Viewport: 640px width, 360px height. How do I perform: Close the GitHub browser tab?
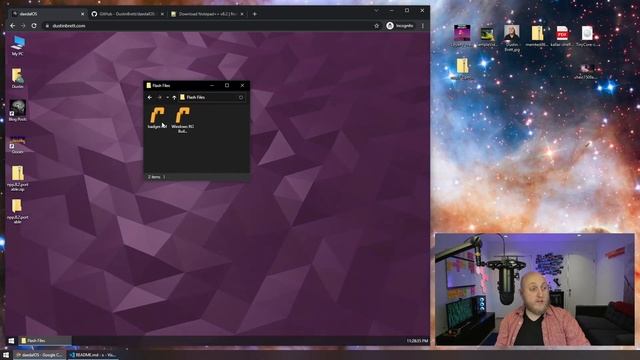coord(162,14)
